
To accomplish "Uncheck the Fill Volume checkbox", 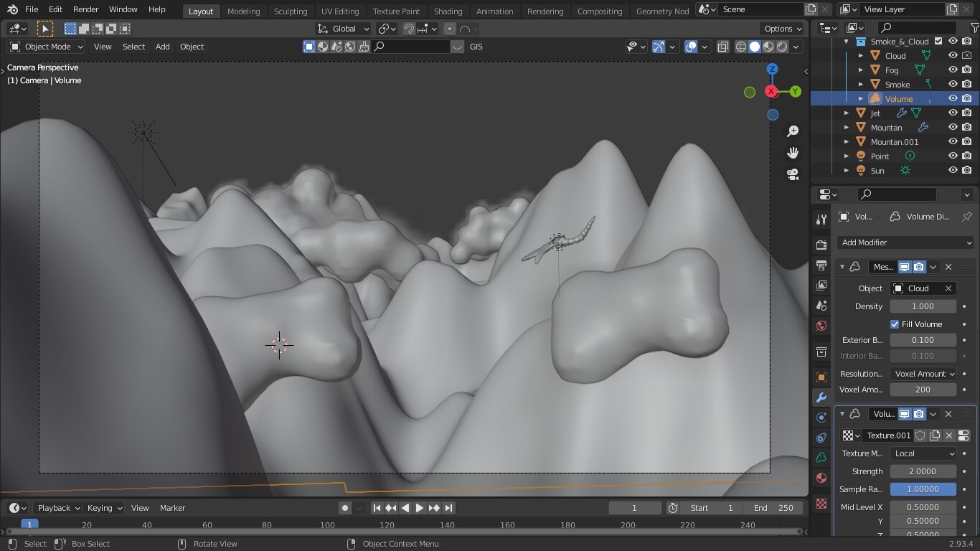I will tap(895, 324).
